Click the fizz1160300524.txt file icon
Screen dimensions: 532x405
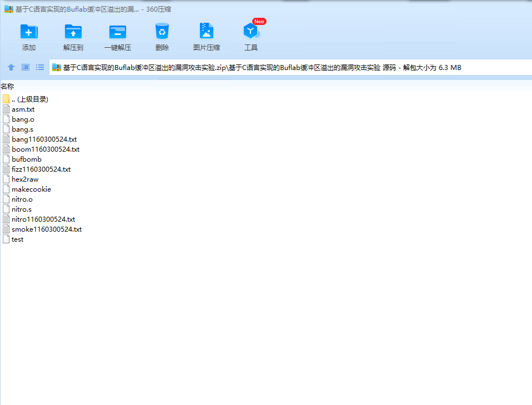6,169
